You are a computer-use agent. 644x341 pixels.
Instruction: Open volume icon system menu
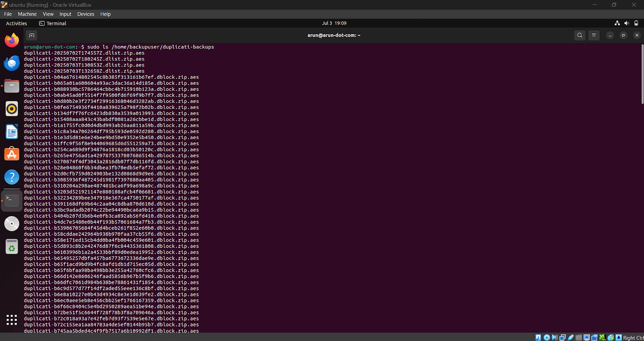pyautogui.click(x=627, y=23)
